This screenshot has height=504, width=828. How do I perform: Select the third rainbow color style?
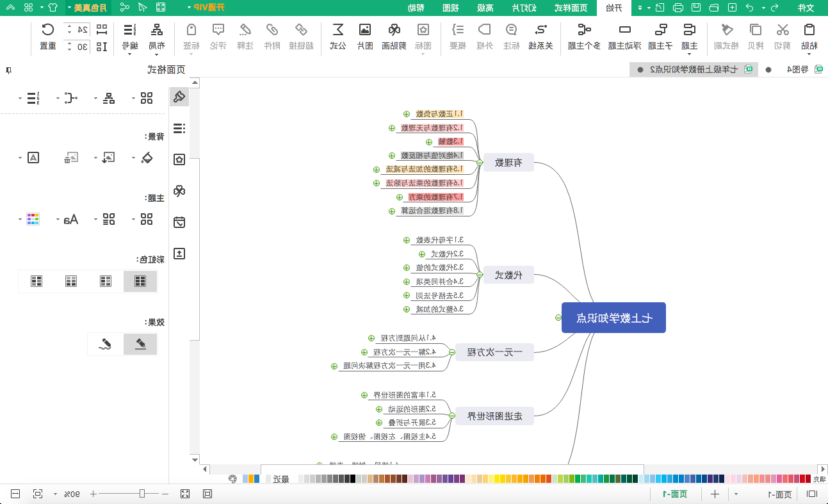[x=71, y=281]
